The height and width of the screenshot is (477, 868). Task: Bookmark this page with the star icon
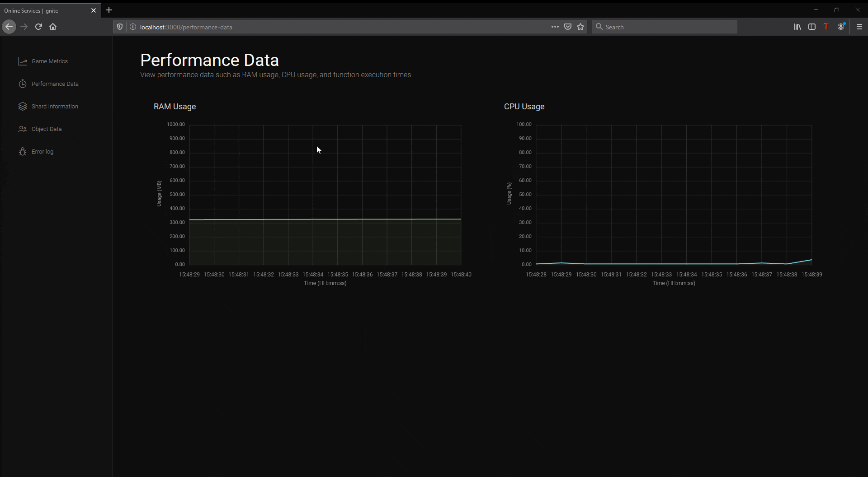[580, 27]
